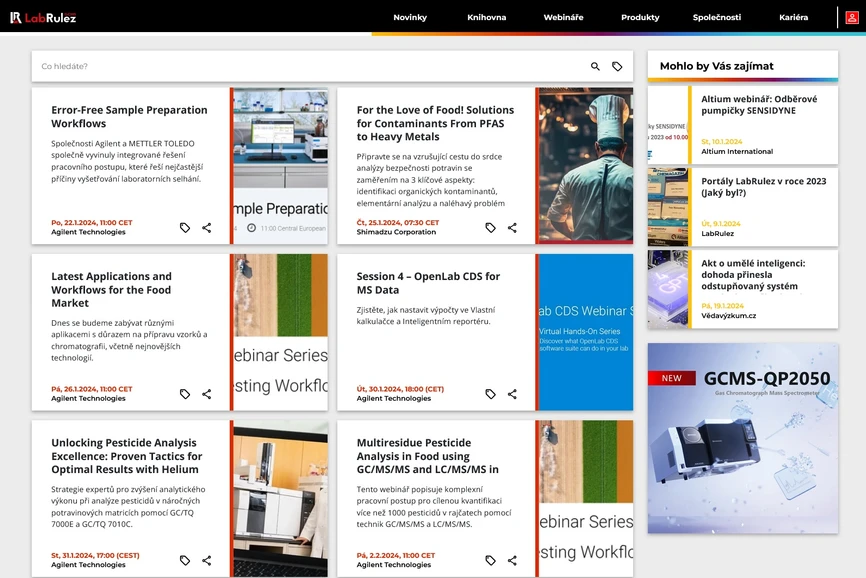This screenshot has height=578, width=866.
Task: Click tag icon on Unlocking Pesticide Analysis card
Action: (x=185, y=561)
